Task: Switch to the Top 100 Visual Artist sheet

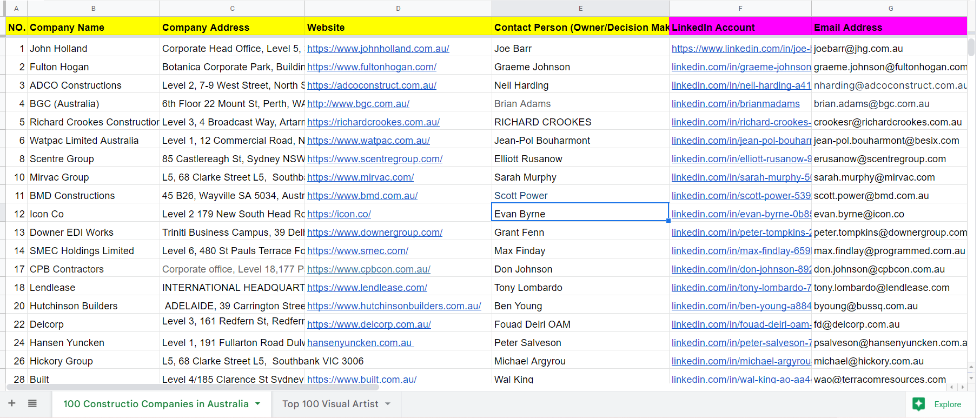Action: tap(330, 404)
